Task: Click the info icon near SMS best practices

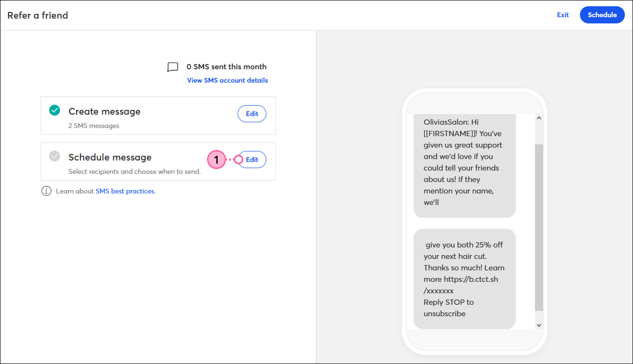Action: point(46,191)
